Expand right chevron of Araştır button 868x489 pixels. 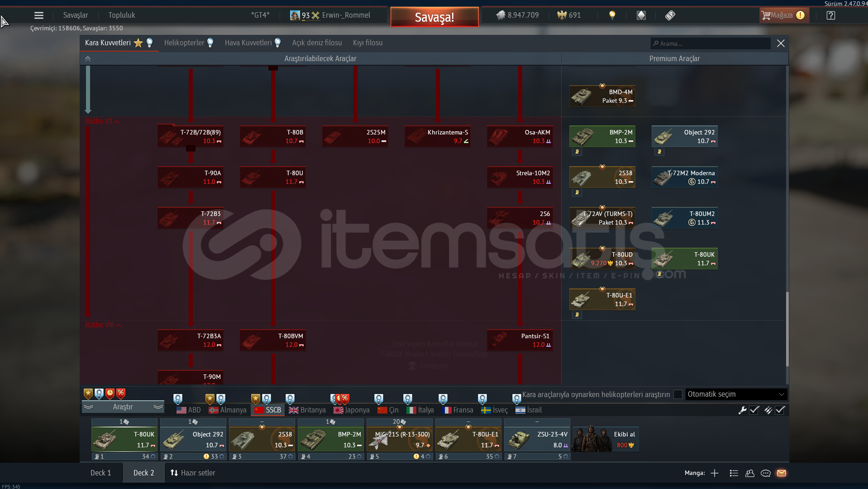(x=158, y=407)
